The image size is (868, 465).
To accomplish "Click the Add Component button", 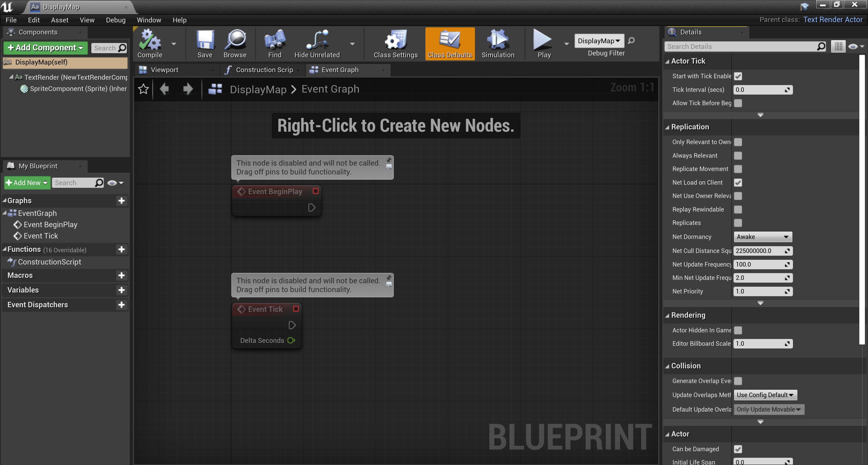I will click(x=45, y=48).
